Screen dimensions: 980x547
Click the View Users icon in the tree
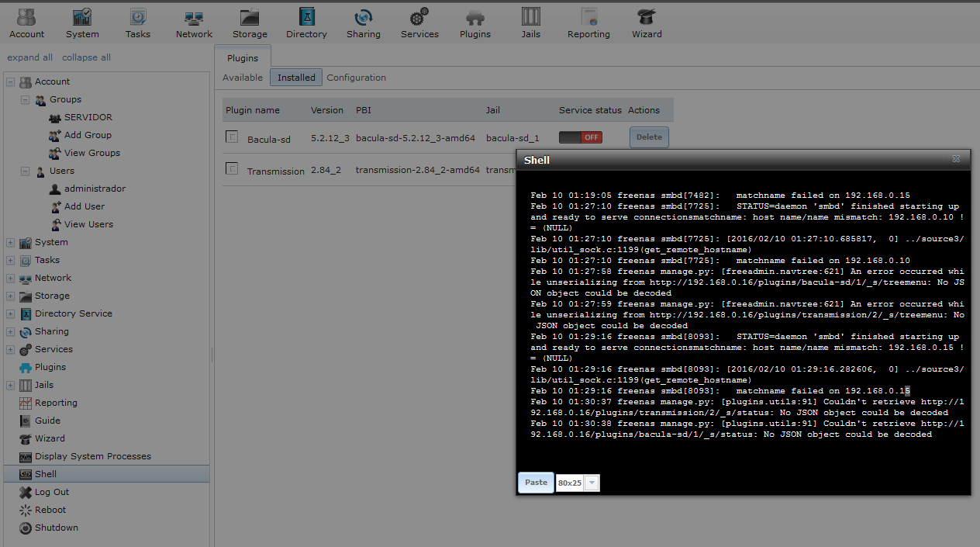tap(55, 224)
